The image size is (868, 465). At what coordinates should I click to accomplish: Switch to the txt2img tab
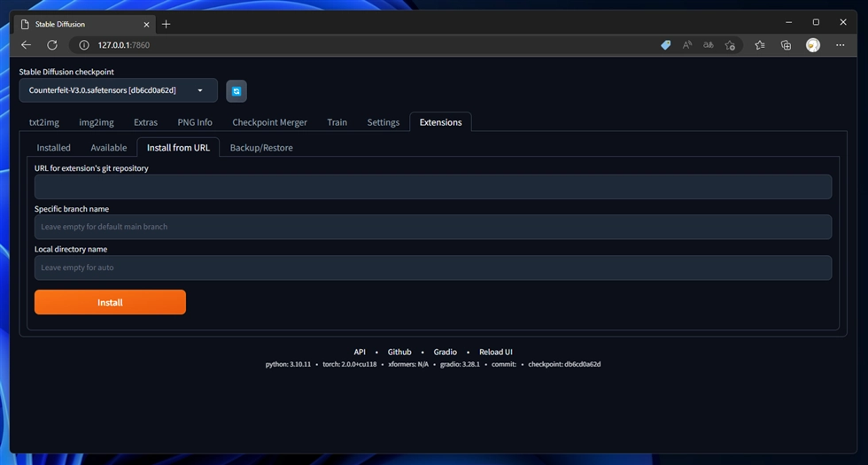44,122
